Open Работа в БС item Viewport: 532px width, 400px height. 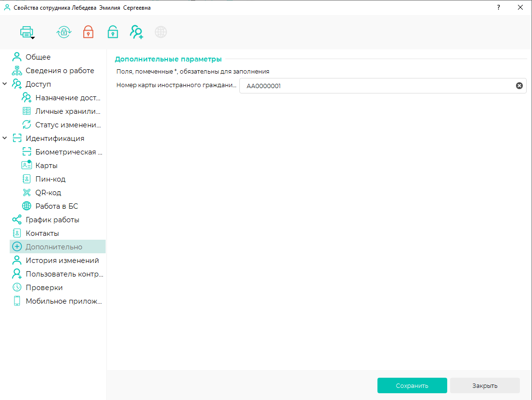click(x=56, y=206)
